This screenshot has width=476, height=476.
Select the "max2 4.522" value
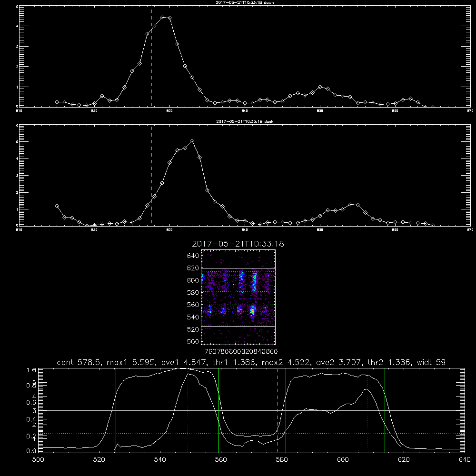point(286,362)
